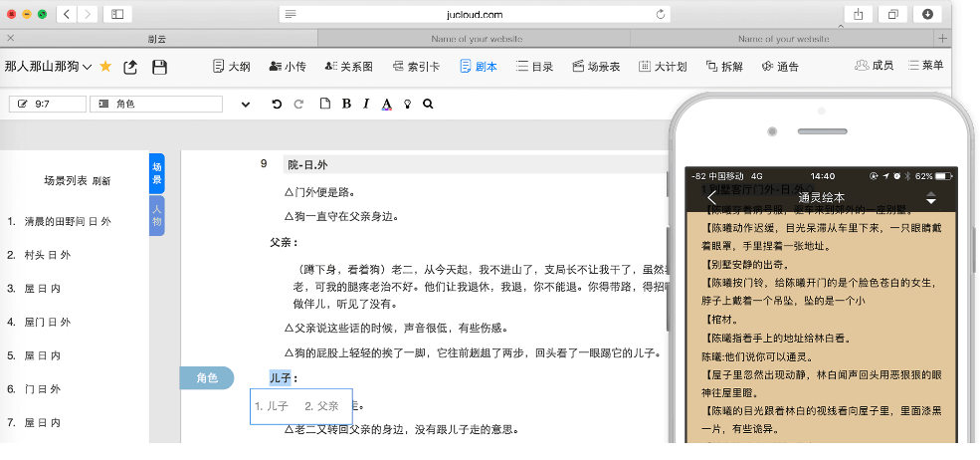Select scene 5 屋 日 内

click(x=34, y=355)
